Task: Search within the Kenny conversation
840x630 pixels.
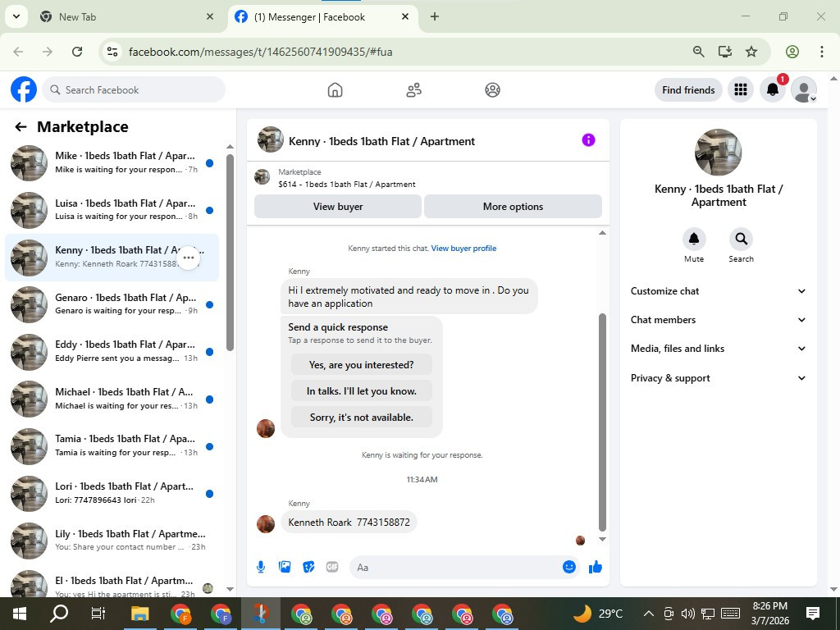Action: [741, 239]
